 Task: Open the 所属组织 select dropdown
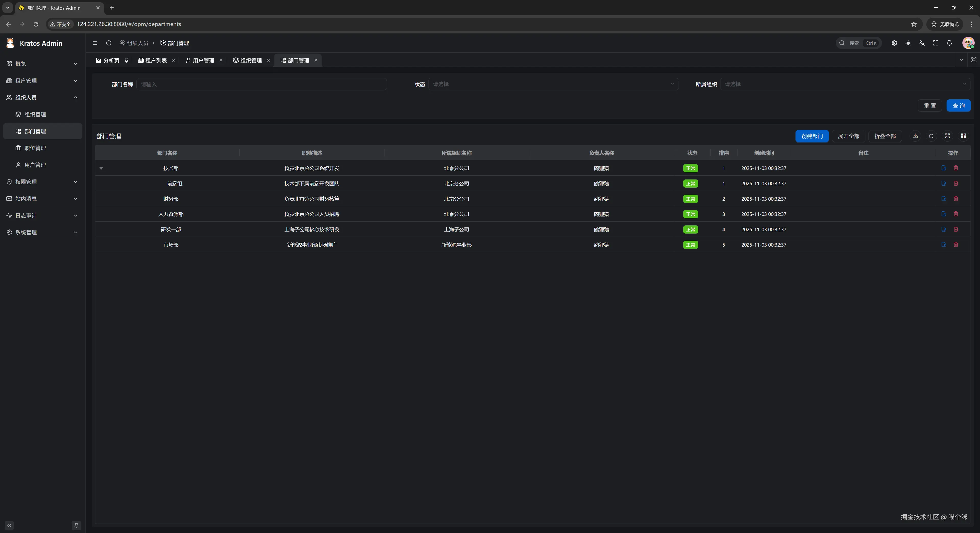click(844, 84)
